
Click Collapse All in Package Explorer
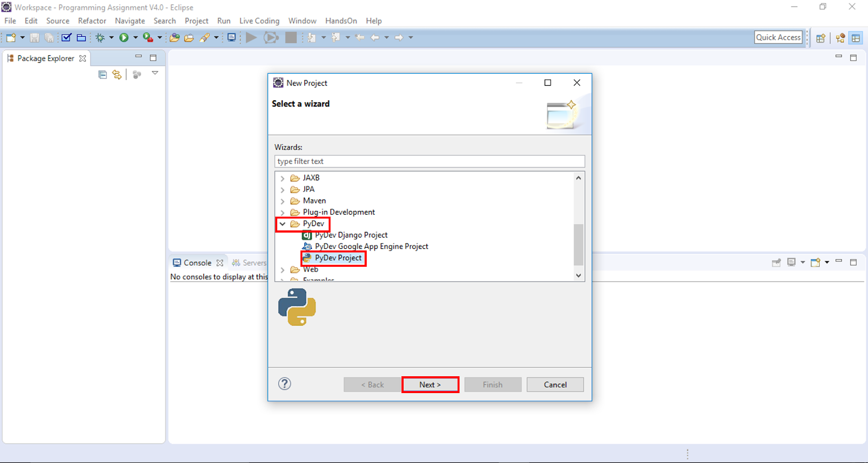tap(103, 75)
